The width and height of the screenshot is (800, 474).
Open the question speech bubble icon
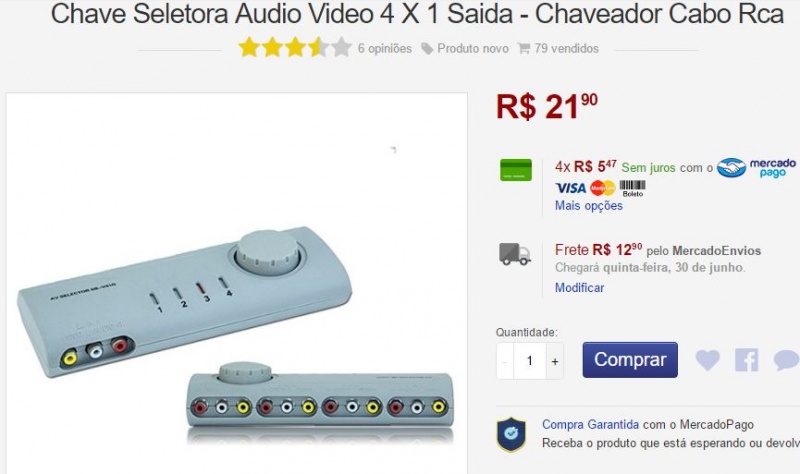pos(786,360)
